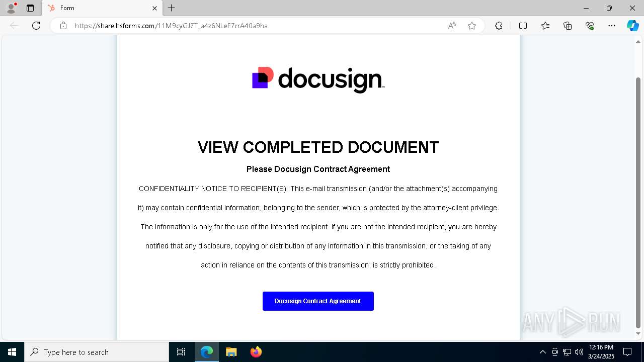This screenshot has width=644, height=362.
Task: Select the Form browser tab
Action: tap(102, 8)
